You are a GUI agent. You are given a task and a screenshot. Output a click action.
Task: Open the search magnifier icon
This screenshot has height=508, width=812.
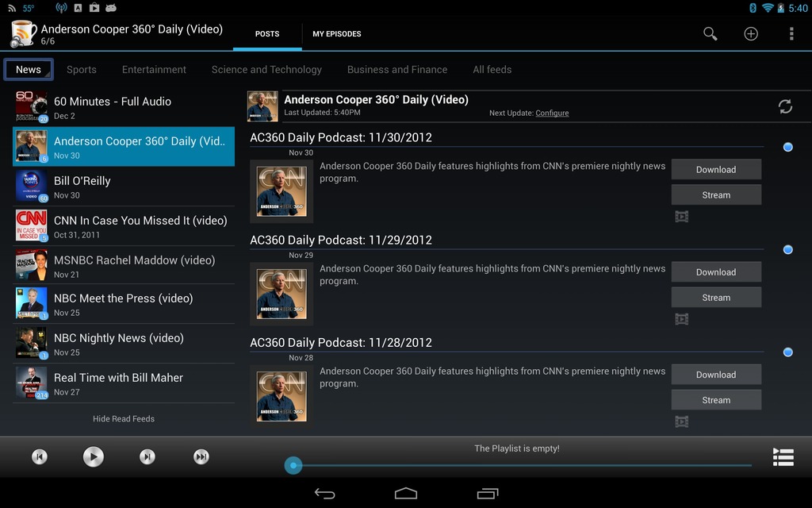(x=710, y=33)
